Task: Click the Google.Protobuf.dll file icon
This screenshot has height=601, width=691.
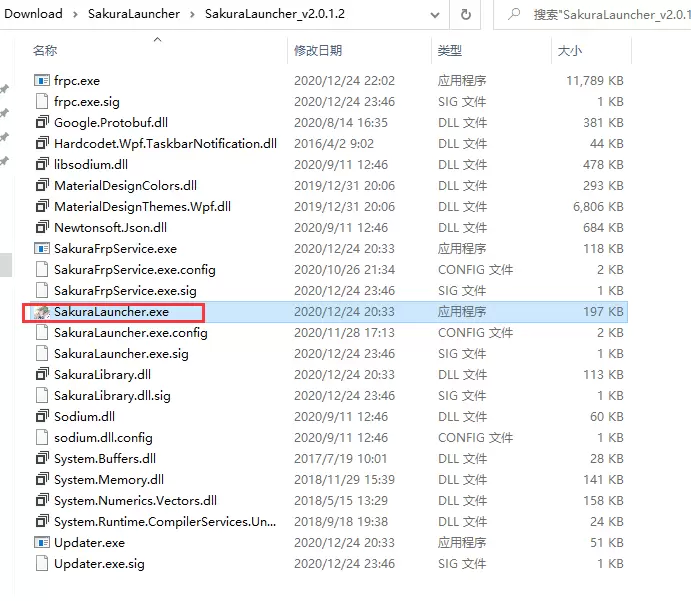Action: (42, 122)
